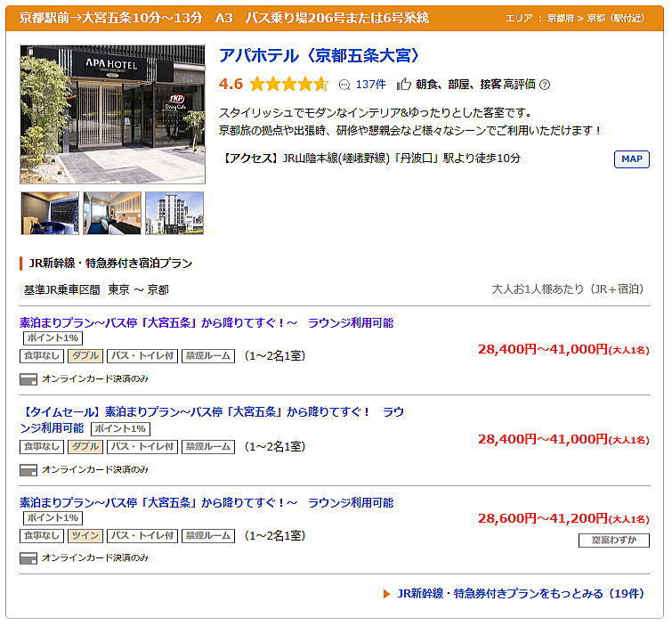Open the アパホテル〈京都五条大宮〉 hotel title link
Image resolution: width=672 pixels, height=626 pixels.
(x=320, y=56)
